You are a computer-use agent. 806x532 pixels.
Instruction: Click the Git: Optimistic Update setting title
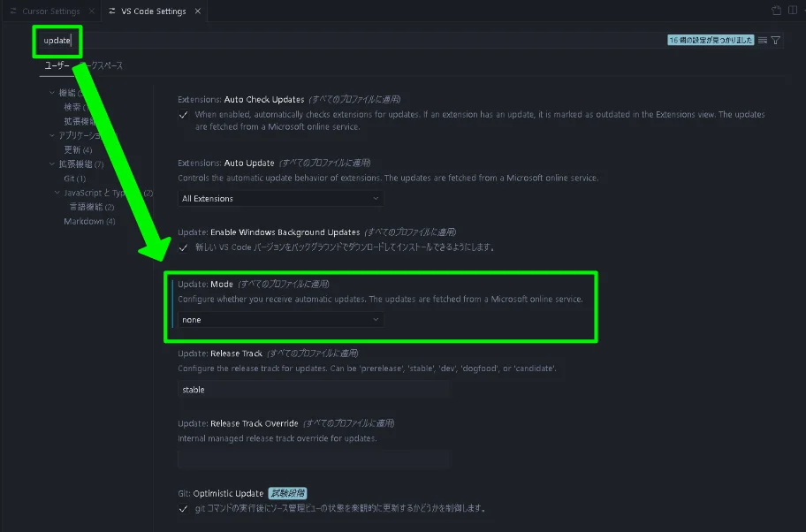click(x=221, y=493)
